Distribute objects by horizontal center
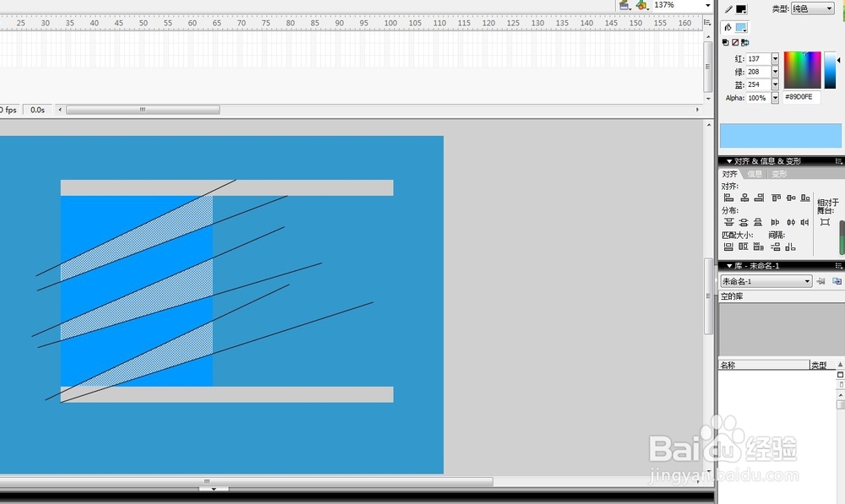This screenshot has width=845, height=504. coord(791,222)
